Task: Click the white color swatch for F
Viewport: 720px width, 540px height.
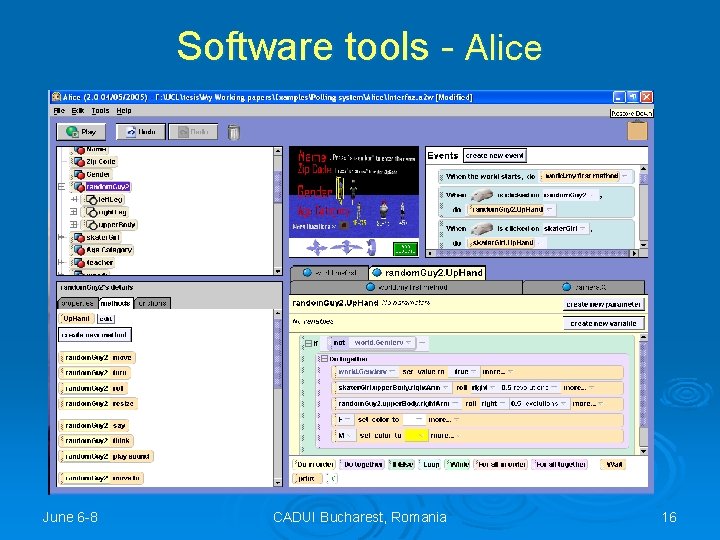Action: click(x=414, y=420)
